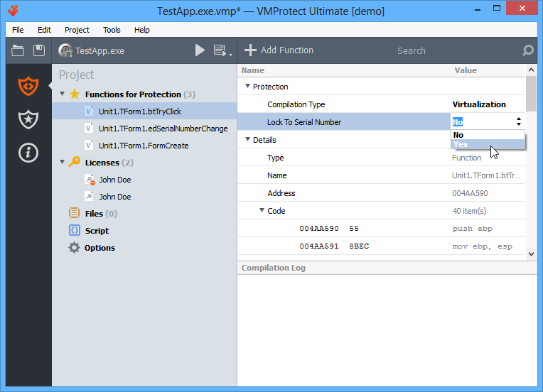Select the Script tree item
Screen dimensions: 543x392
click(97, 231)
